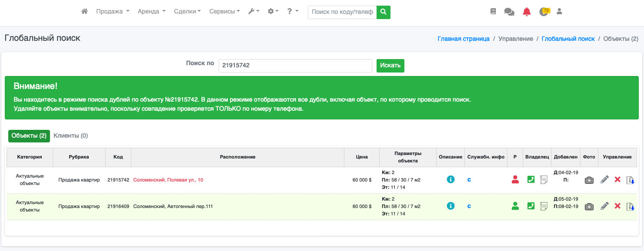Edit object 21915742 with pencil icon
Viewport: 644px width, 251px height.
(604, 179)
